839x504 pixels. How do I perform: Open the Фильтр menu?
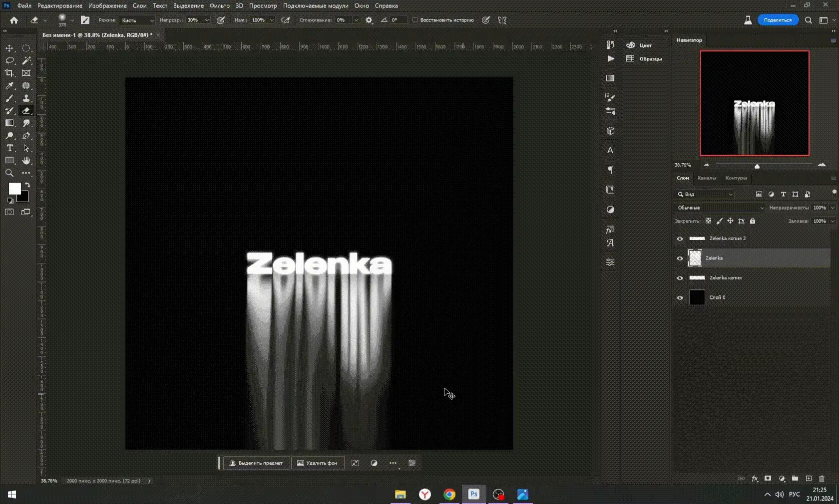tap(219, 5)
